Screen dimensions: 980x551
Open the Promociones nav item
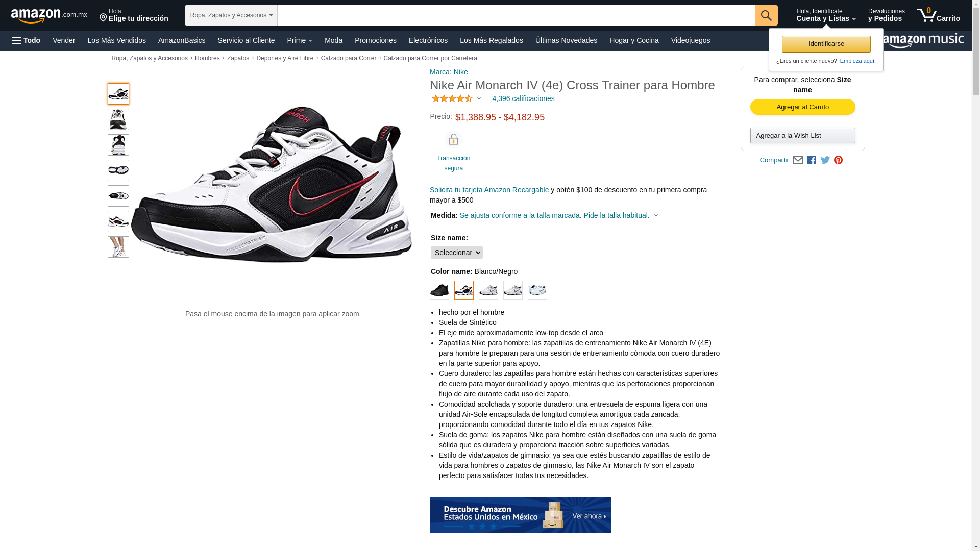pos(376,40)
